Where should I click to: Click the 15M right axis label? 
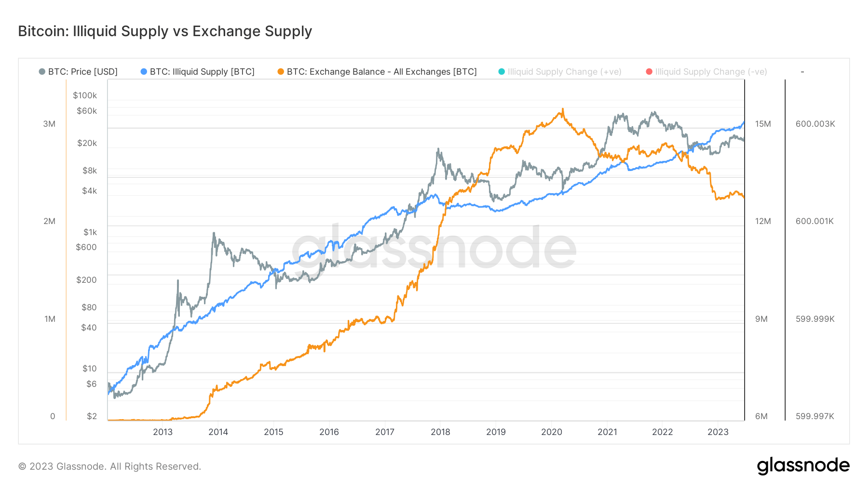pos(763,124)
